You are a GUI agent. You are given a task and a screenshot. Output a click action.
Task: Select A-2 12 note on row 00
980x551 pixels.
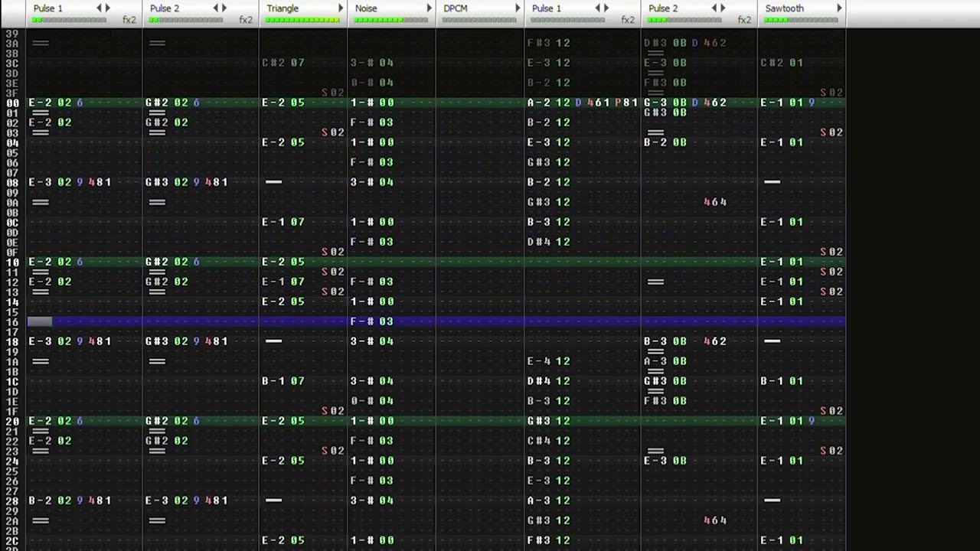click(x=548, y=103)
